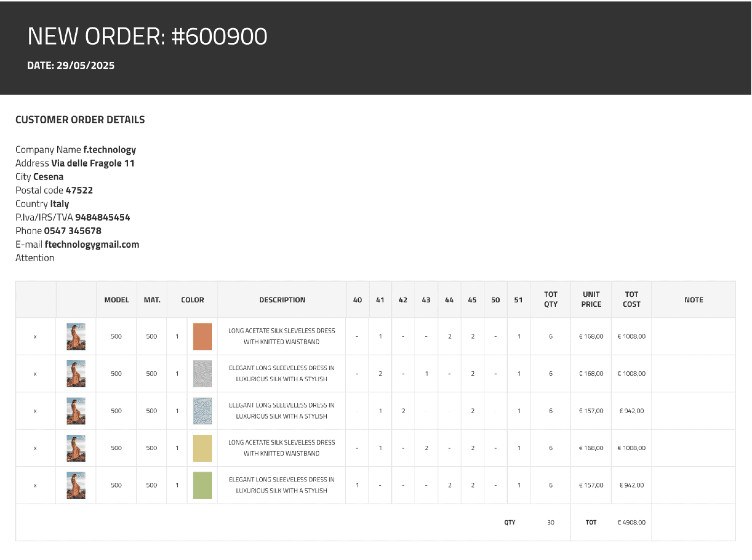Click the yellow color swatch in fourth row
This screenshot has height=560, width=752.
(x=202, y=448)
